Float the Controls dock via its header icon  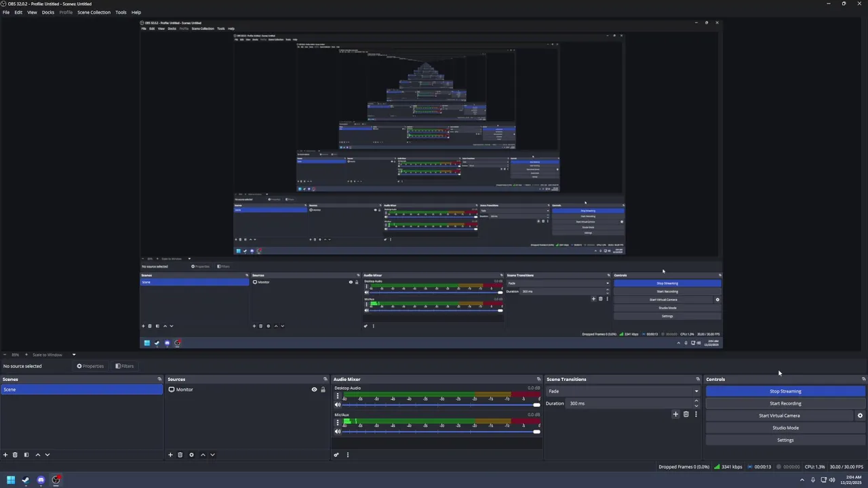point(863,379)
